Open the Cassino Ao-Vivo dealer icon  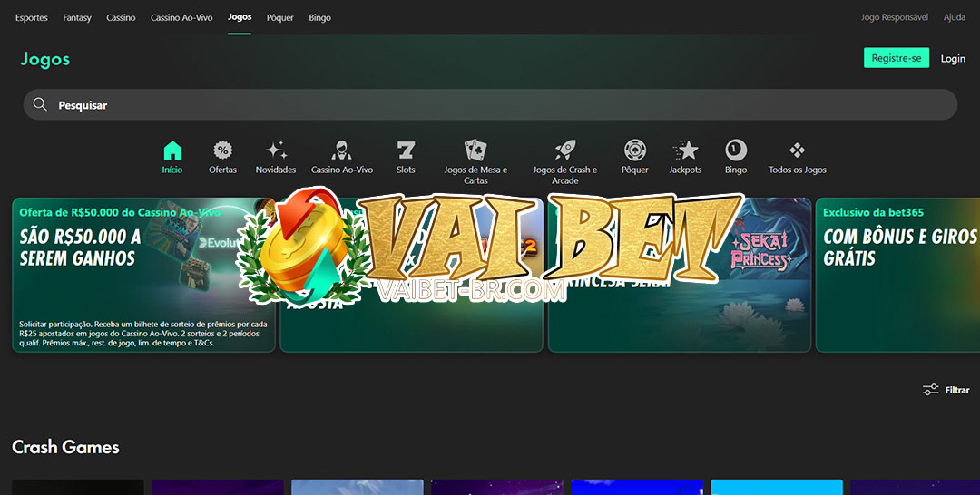coord(341,150)
